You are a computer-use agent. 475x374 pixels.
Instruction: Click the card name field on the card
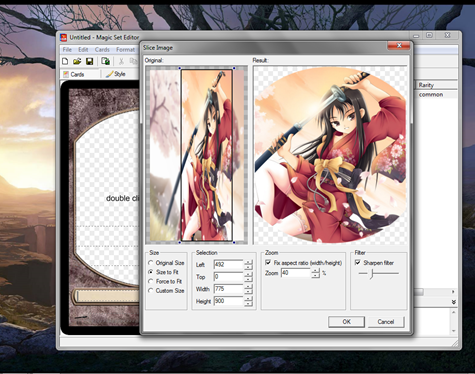click(107, 296)
